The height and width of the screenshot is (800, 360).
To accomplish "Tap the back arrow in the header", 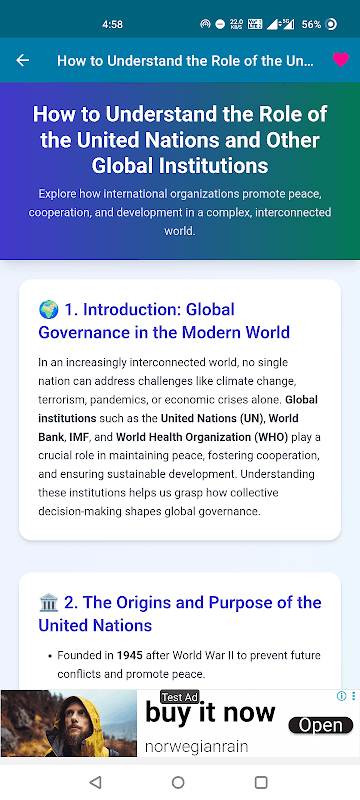I will point(22,60).
